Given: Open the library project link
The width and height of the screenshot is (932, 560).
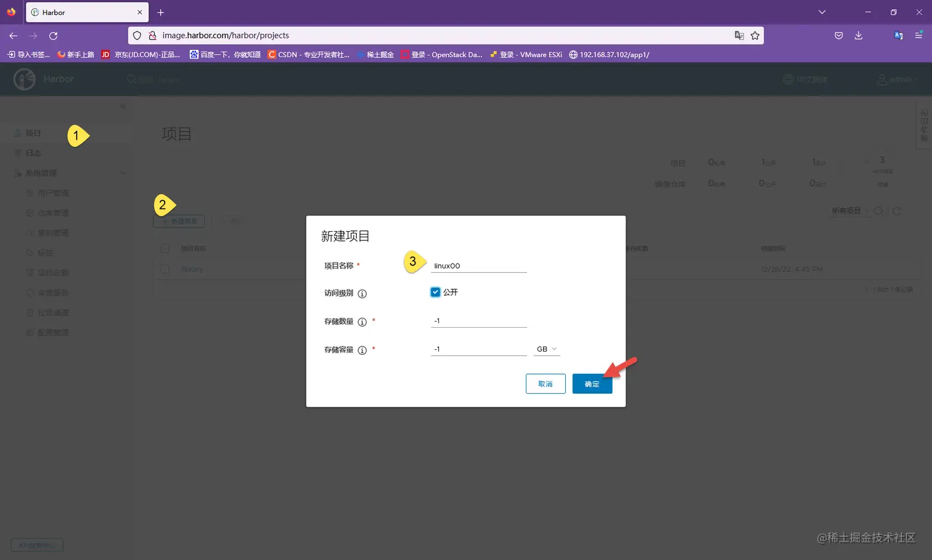Looking at the screenshot, I should click(192, 269).
